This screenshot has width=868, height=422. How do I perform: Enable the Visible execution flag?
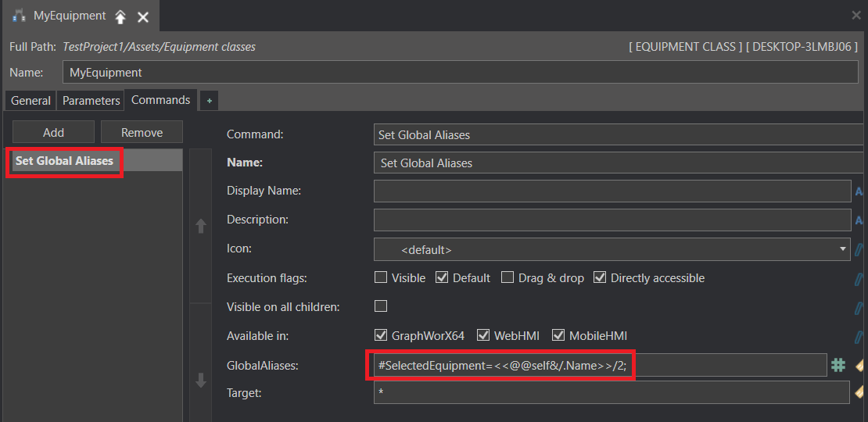[x=381, y=277]
